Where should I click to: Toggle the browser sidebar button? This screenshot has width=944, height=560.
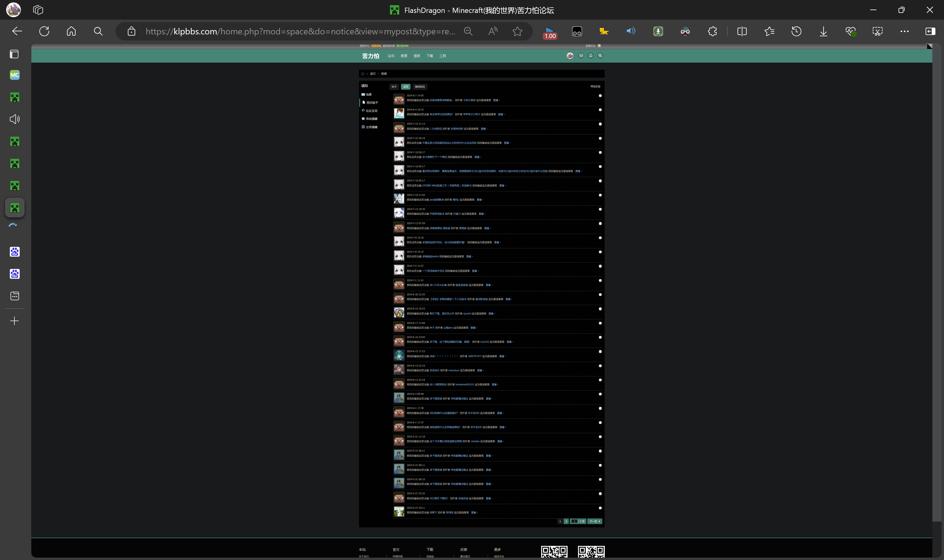[930, 31]
